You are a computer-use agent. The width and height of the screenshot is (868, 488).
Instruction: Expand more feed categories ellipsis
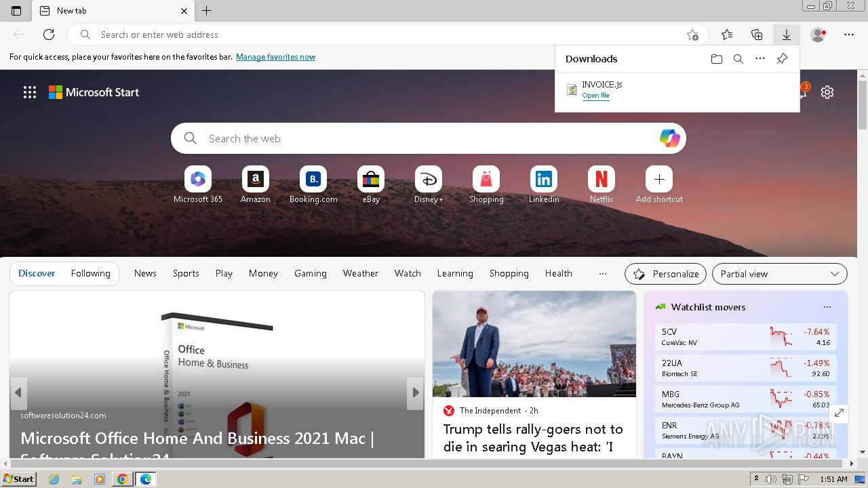coord(603,274)
